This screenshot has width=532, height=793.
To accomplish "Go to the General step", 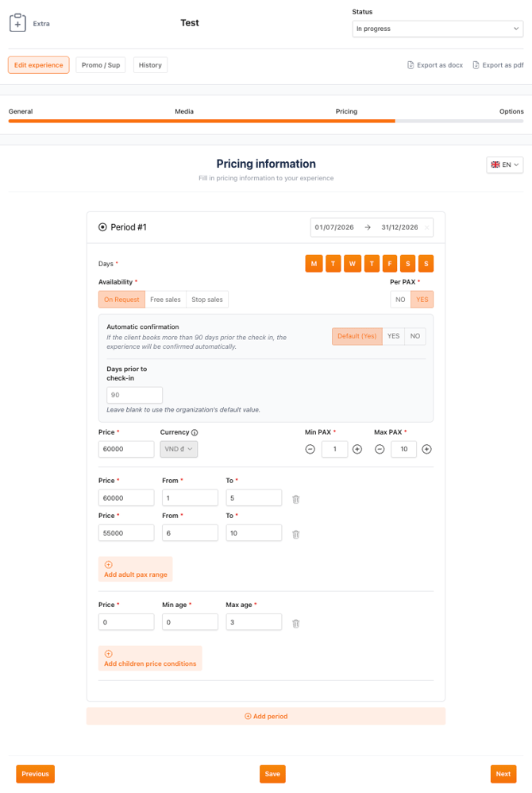I will pyautogui.click(x=21, y=111).
